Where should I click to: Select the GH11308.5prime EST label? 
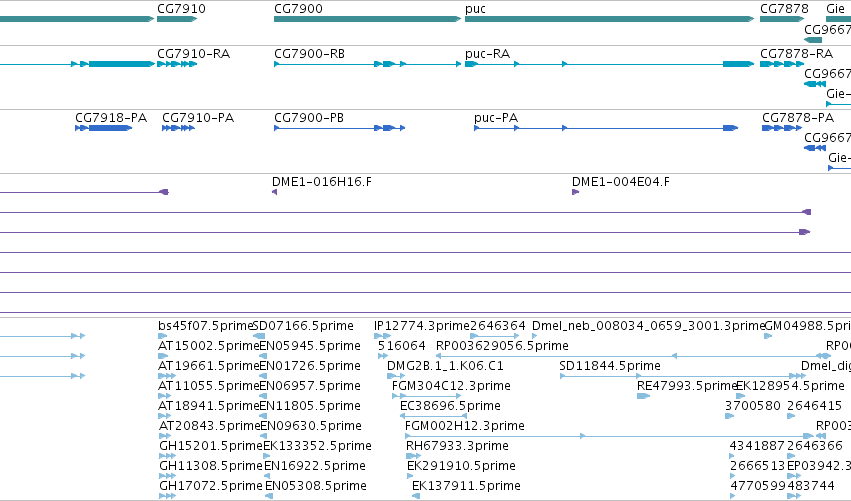tap(211, 466)
